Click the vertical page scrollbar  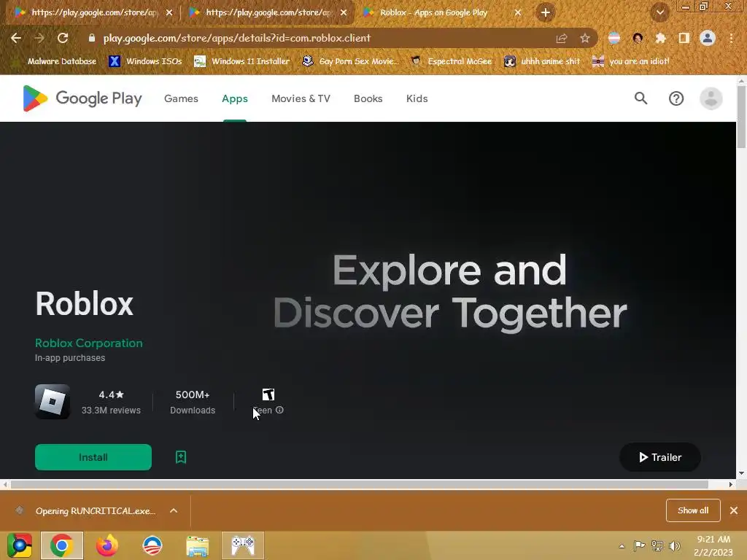[x=741, y=117]
